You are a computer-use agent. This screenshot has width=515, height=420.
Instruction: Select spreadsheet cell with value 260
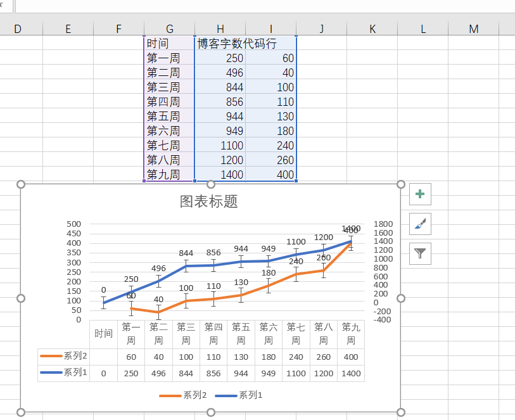[x=271, y=160]
